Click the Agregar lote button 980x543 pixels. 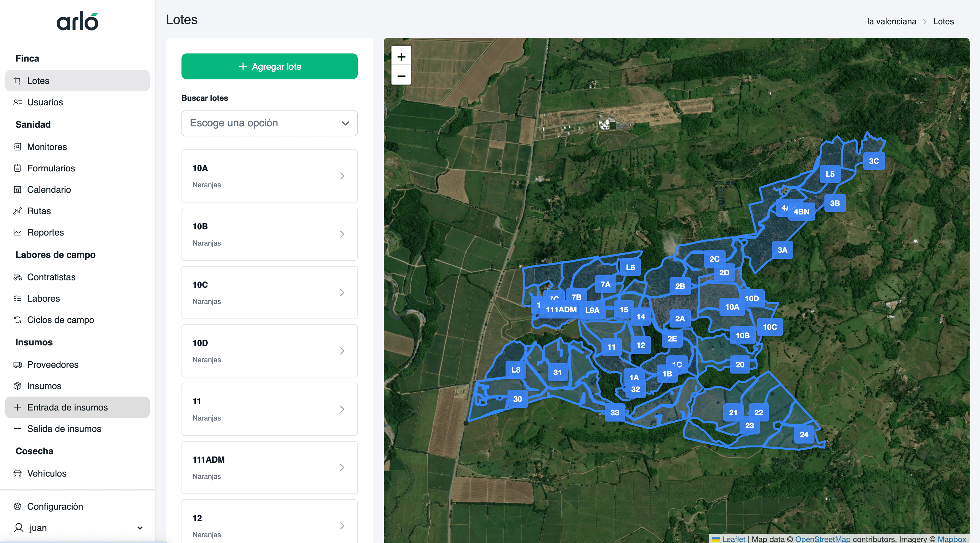click(x=269, y=66)
